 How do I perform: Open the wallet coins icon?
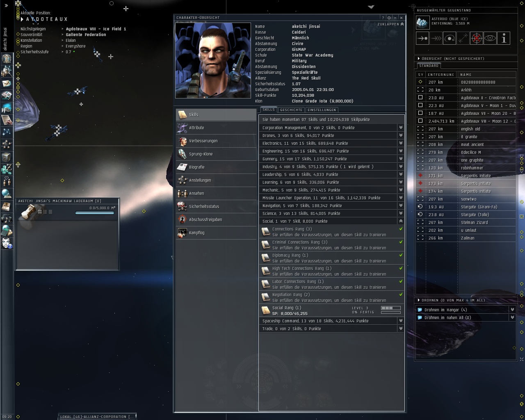pos(7,169)
